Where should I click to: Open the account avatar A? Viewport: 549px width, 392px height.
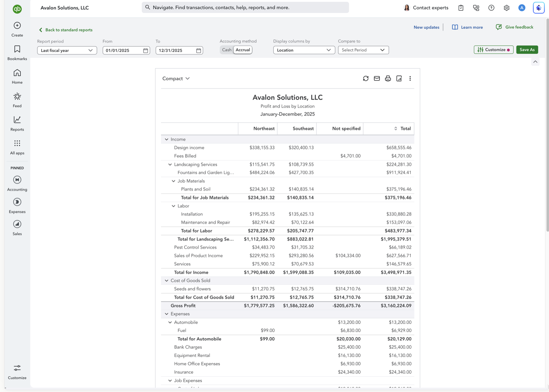[x=522, y=8]
